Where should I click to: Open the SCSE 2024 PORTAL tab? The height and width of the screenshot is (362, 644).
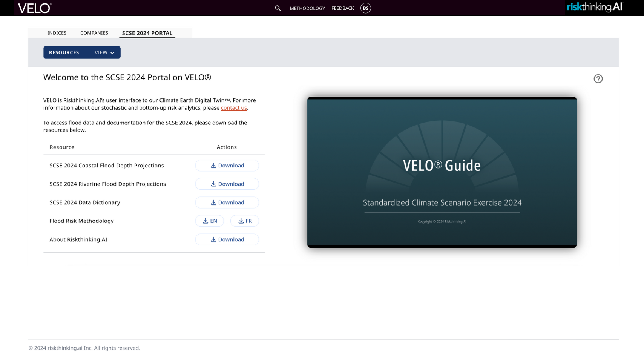point(147,33)
